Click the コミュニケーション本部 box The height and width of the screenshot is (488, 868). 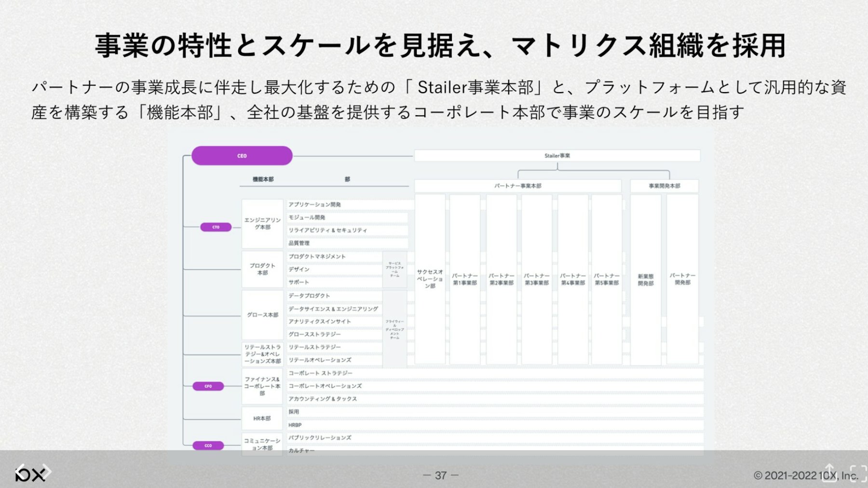(262, 444)
